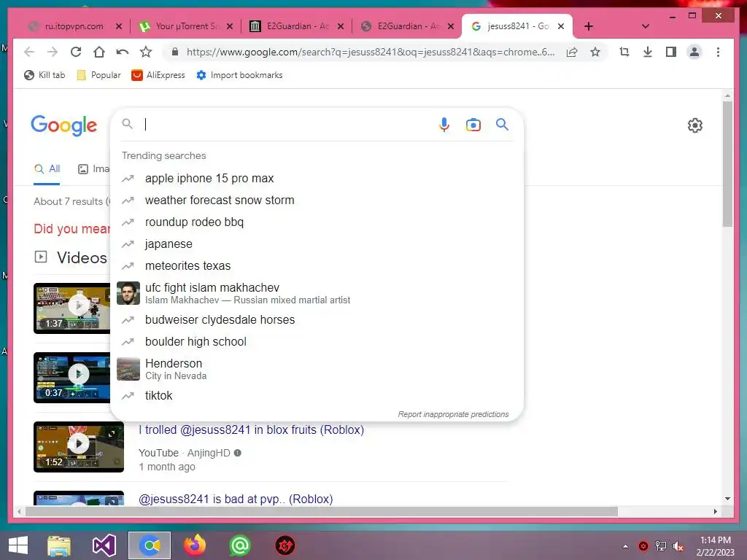747x560 pixels.
Task: Open the share page icon in address bar
Action: (572, 52)
